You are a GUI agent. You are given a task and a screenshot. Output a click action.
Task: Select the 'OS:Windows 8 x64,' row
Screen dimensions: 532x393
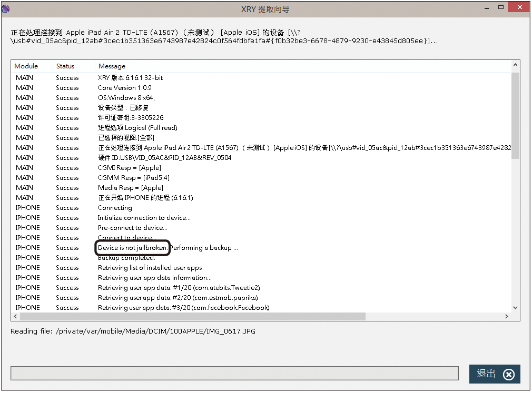tap(261, 98)
